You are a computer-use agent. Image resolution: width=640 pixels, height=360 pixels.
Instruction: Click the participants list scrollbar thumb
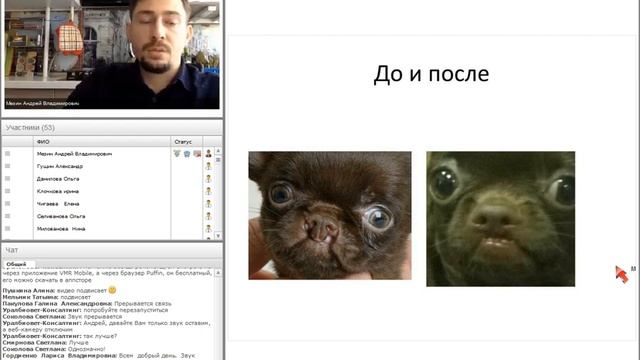click(x=218, y=160)
